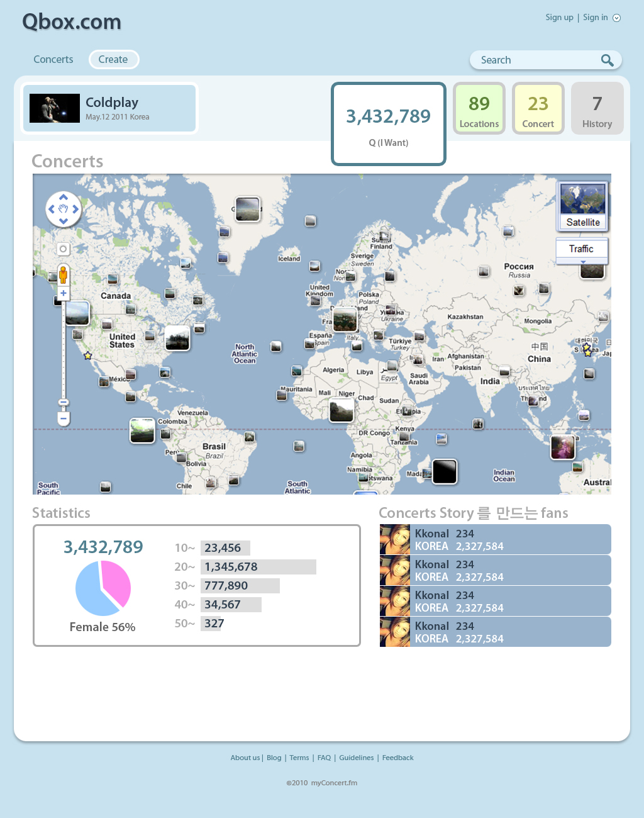Pan the map up with the arrow

click(x=64, y=198)
